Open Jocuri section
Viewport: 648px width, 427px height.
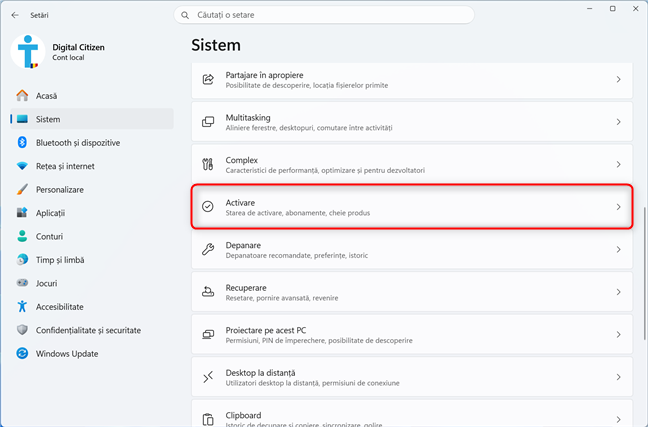pyautogui.click(x=92, y=283)
